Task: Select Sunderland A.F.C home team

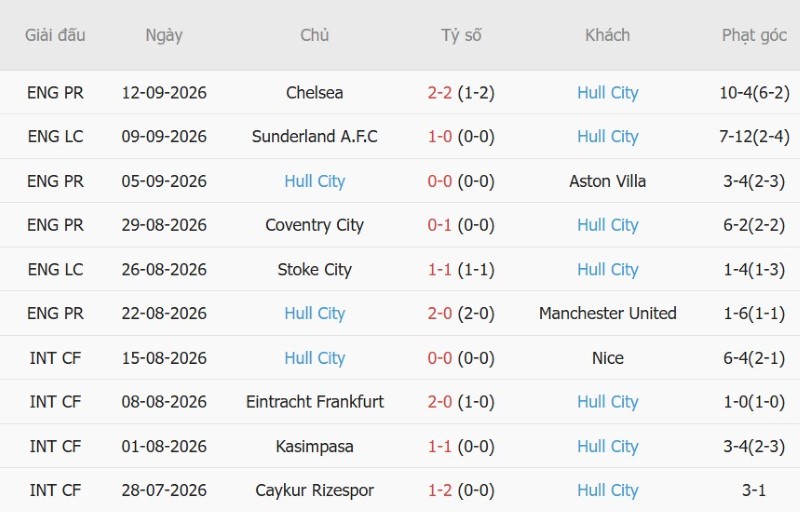Action: [315, 137]
